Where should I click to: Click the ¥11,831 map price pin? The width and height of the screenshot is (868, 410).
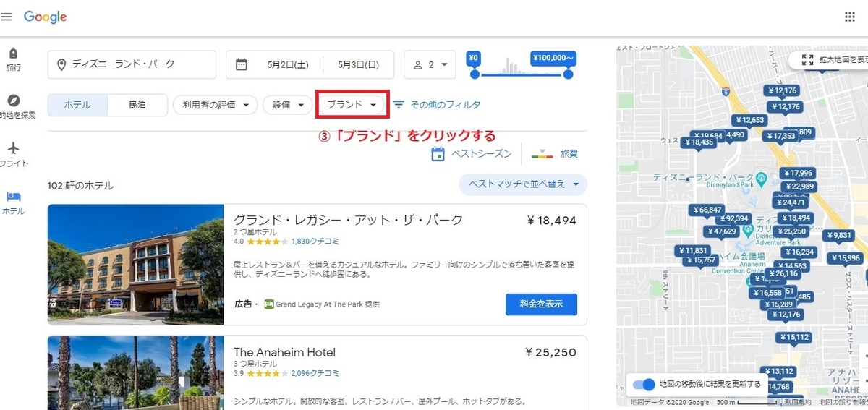click(x=692, y=251)
